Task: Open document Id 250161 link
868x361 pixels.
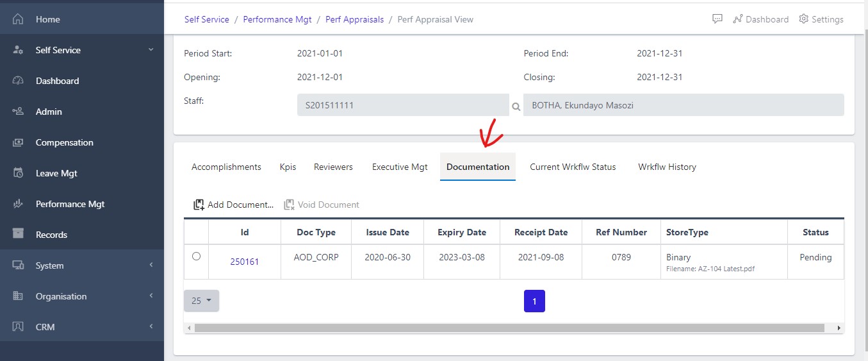Action: pyautogui.click(x=245, y=262)
